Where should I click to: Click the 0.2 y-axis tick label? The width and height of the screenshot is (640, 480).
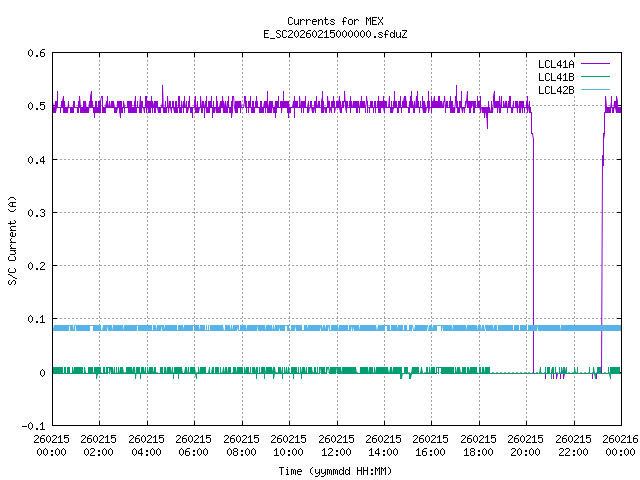(x=36, y=266)
